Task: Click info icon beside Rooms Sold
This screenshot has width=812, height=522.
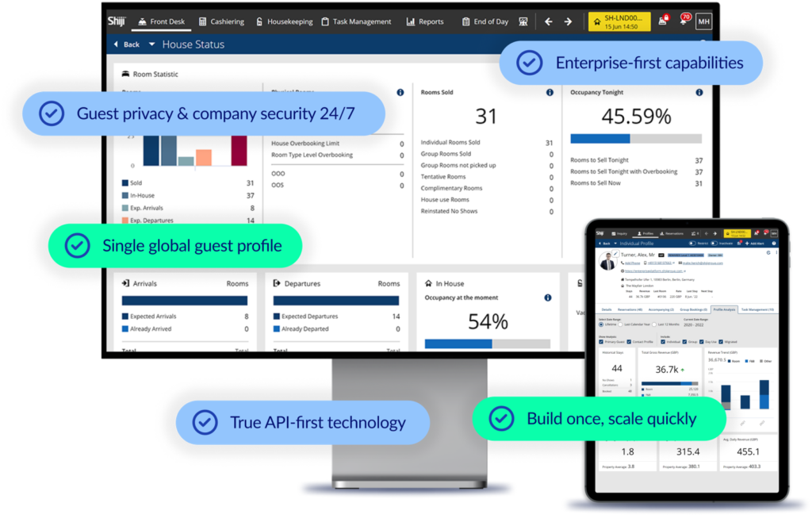Action: 549,93
